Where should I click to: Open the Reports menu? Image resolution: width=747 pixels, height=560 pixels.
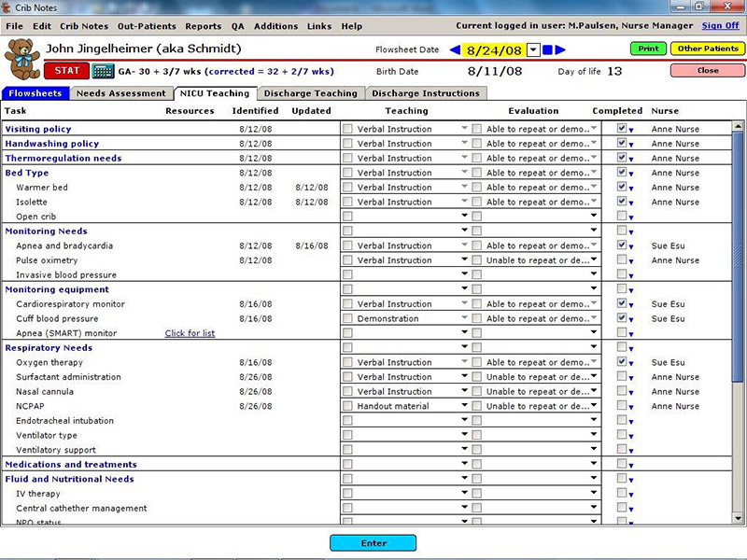(x=203, y=26)
